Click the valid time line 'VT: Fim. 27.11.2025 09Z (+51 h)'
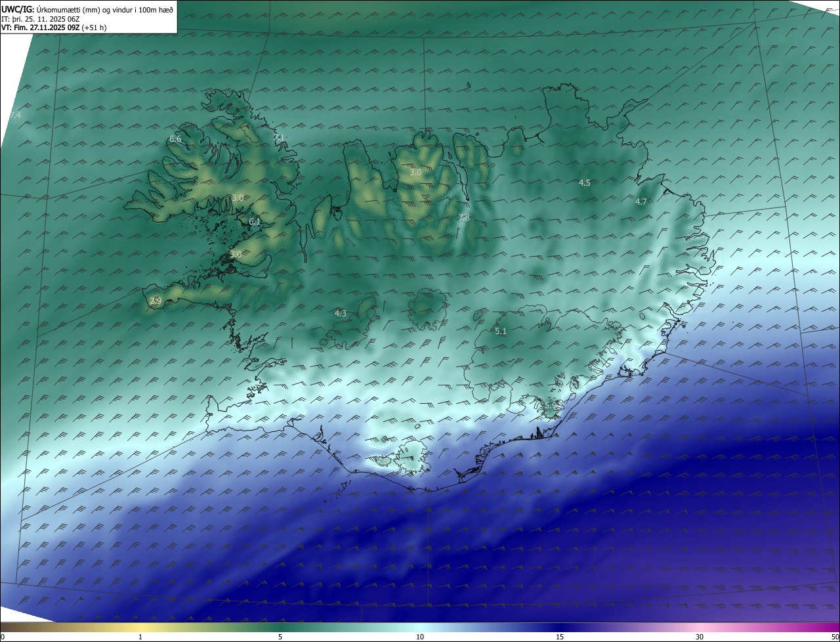This screenshot has width=840, height=642. (x=54, y=28)
